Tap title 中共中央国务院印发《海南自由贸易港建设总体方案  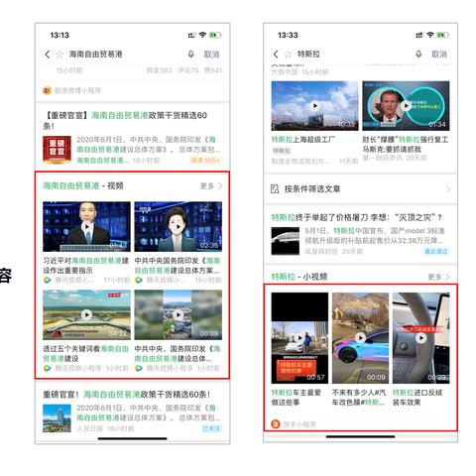tap(178, 266)
